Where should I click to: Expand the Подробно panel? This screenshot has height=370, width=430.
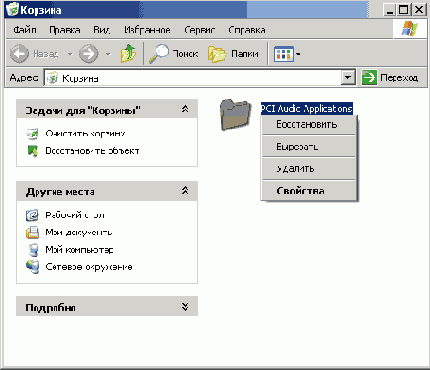click(x=185, y=306)
